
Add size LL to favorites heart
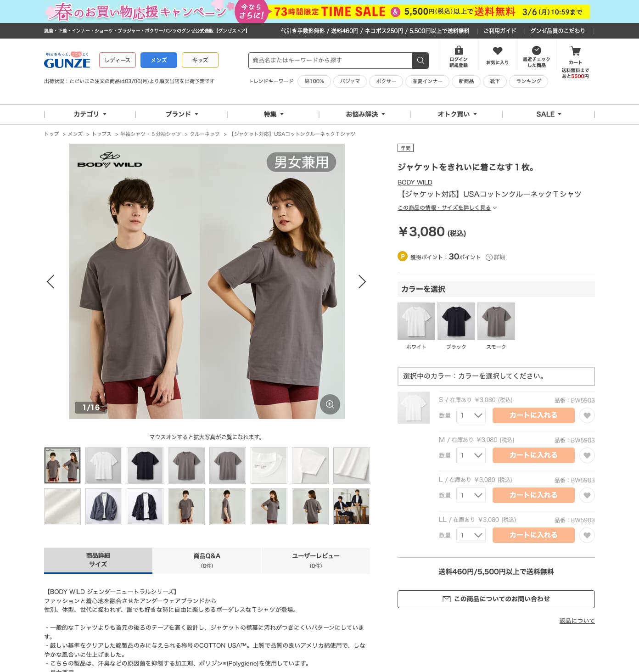click(x=587, y=535)
